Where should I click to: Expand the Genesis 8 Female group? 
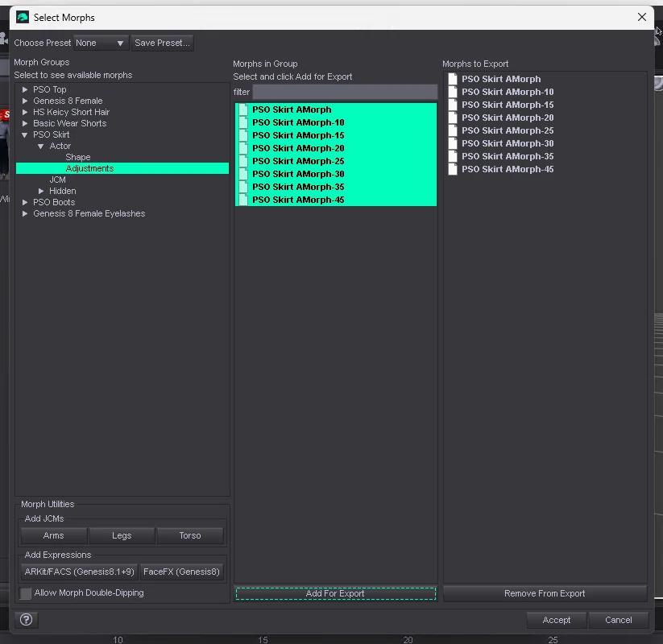(x=25, y=101)
